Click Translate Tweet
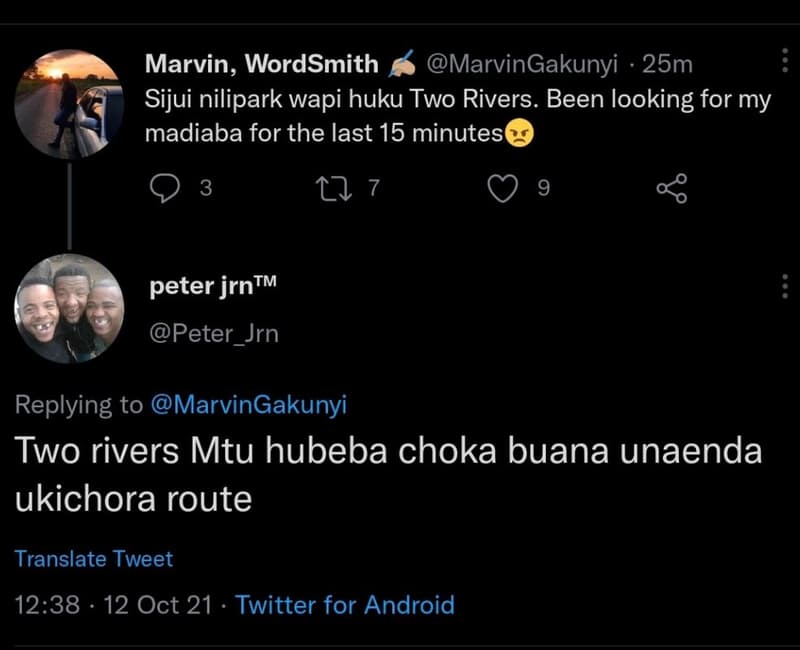The image size is (800, 650). [x=95, y=559]
